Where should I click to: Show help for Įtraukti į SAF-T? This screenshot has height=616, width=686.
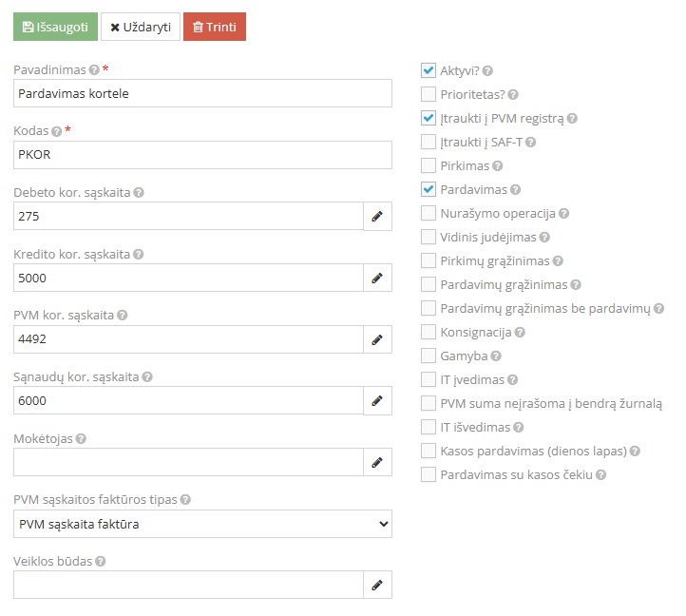(531, 143)
